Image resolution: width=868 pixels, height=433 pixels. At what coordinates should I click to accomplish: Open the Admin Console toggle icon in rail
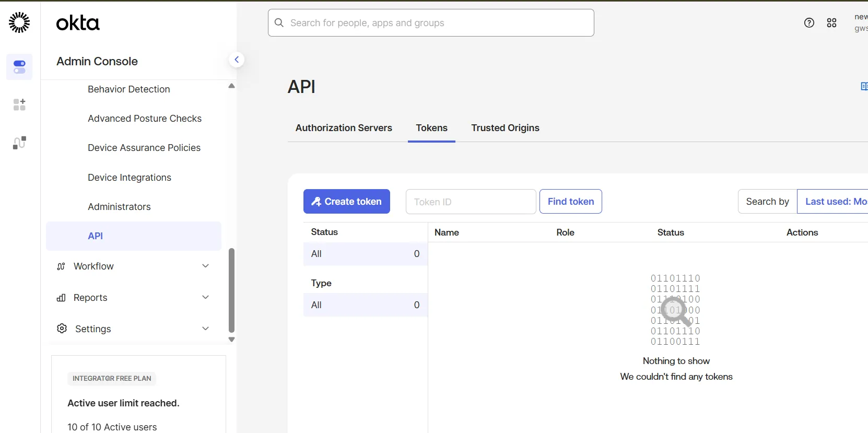pyautogui.click(x=19, y=67)
